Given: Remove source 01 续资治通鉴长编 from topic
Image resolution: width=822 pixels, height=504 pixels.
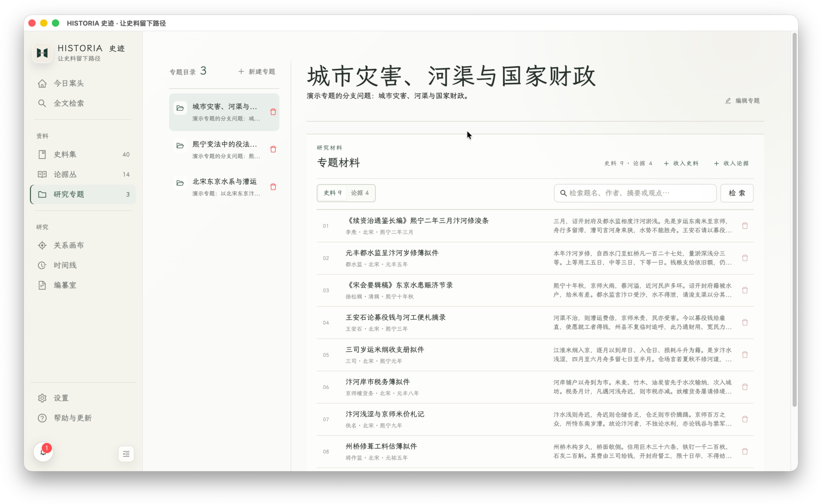Looking at the screenshot, I should 745,226.
